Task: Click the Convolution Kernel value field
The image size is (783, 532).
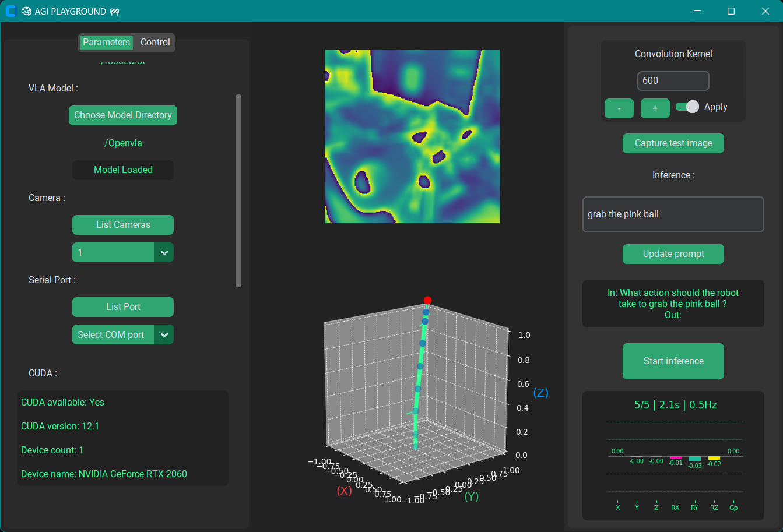Action: (x=673, y=81)
